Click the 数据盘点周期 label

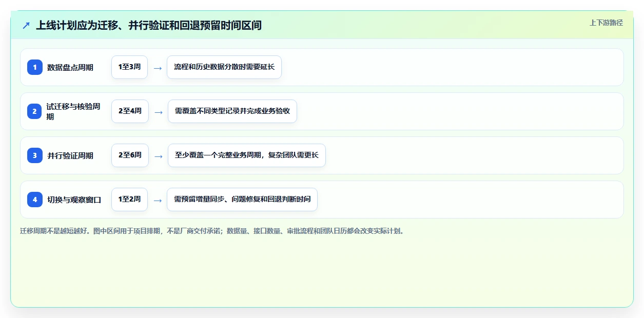(x=70, y=67)
